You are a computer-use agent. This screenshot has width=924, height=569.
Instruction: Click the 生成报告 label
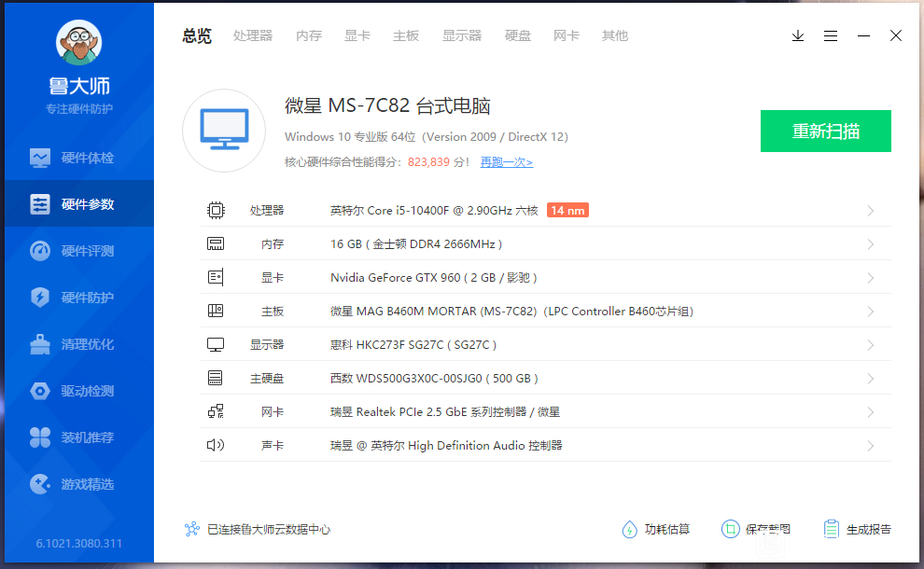[x=869, y=530]
